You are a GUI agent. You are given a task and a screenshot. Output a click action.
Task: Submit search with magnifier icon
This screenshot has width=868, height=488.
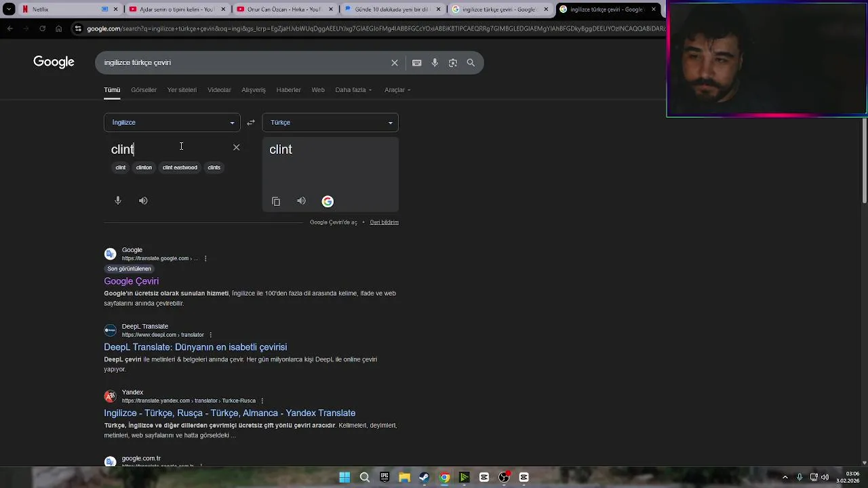471,62
